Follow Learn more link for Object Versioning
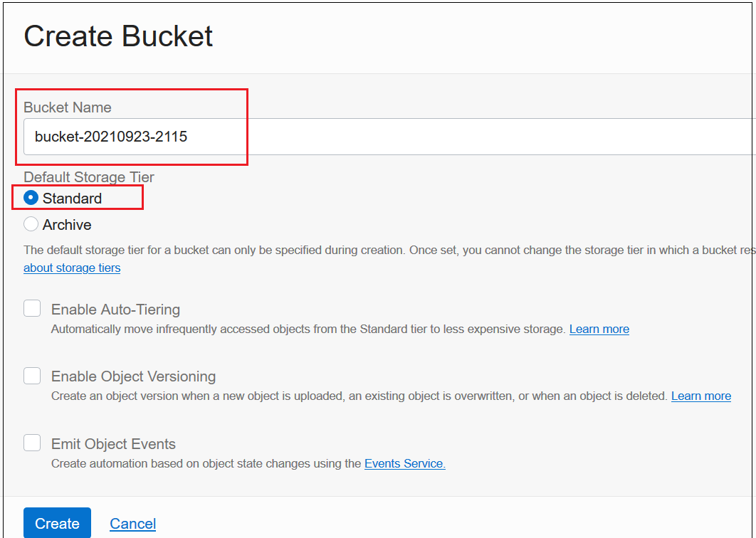 (700, 396)
